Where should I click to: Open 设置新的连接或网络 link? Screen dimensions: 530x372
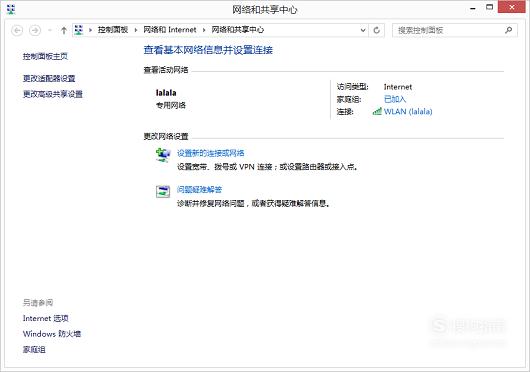[x=211, y=153]
